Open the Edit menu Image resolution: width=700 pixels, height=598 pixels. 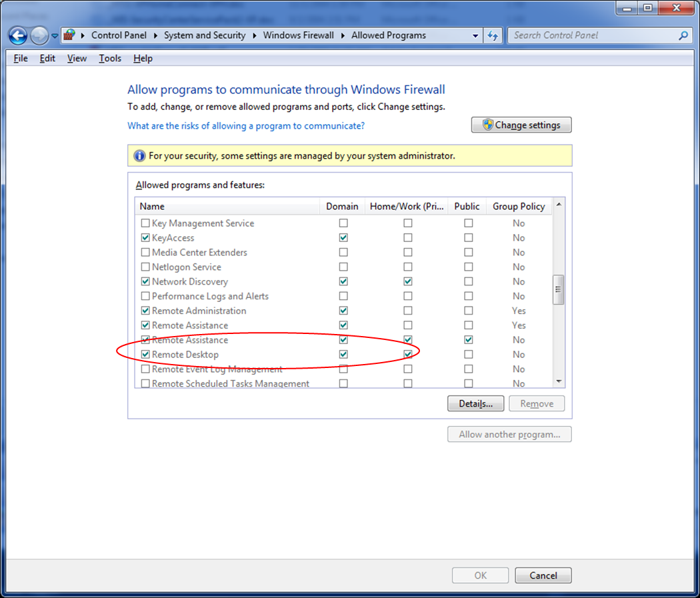(x=47, y=59)
